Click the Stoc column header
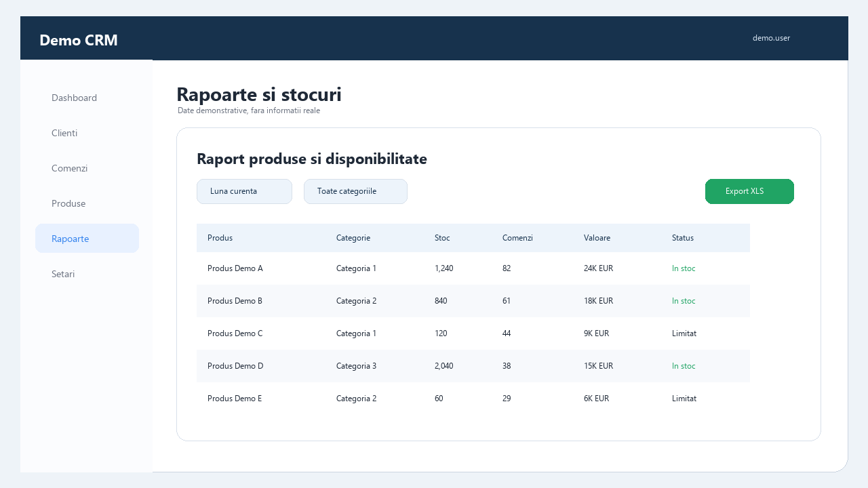Viewport: 868px width, 488px height. [x=442, y=238]
